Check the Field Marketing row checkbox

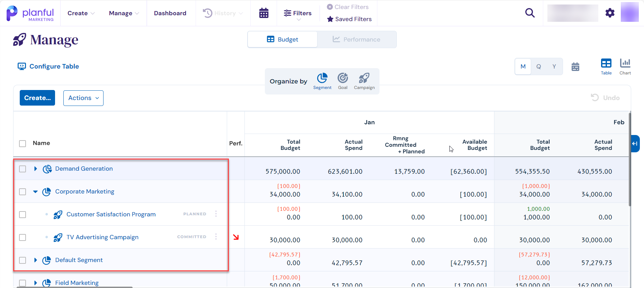[23, 283]
